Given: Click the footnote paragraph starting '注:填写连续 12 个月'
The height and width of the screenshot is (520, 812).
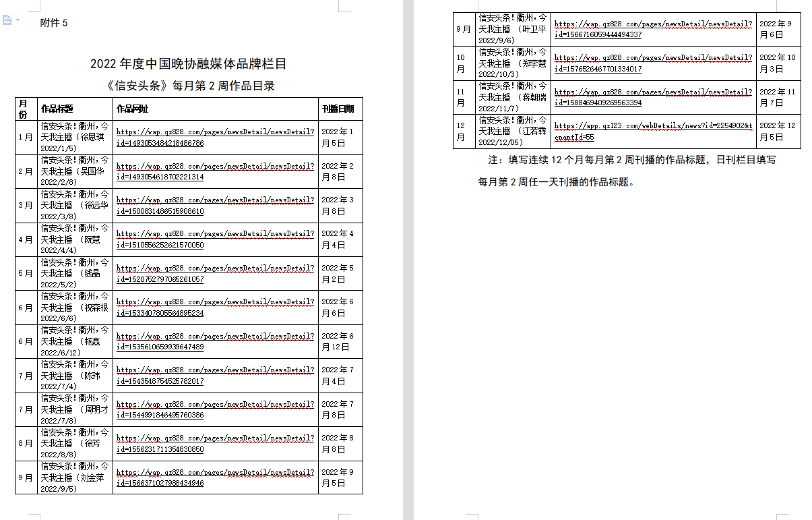Looking at the screenshot, I should click(627, 171).
